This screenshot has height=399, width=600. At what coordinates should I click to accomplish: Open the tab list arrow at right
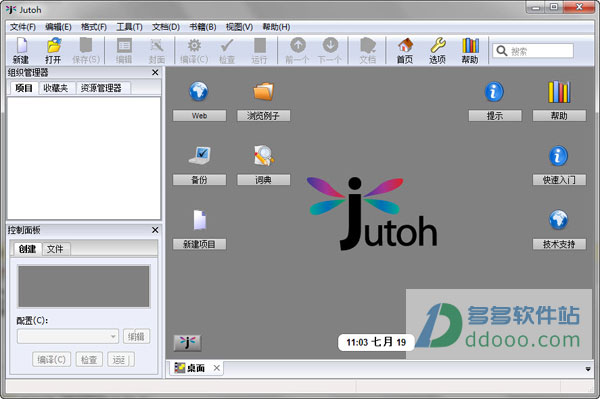pyautogui.click(x=588, y=369)
